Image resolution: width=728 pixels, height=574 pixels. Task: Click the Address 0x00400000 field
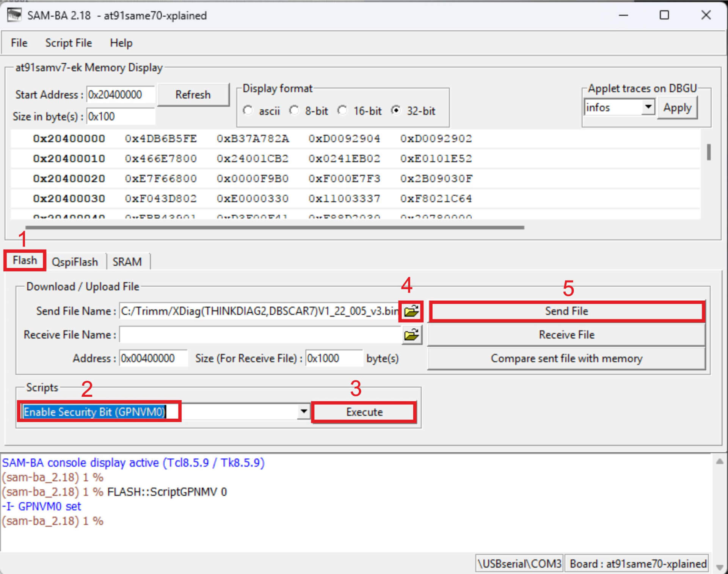(x=153, y=358)
